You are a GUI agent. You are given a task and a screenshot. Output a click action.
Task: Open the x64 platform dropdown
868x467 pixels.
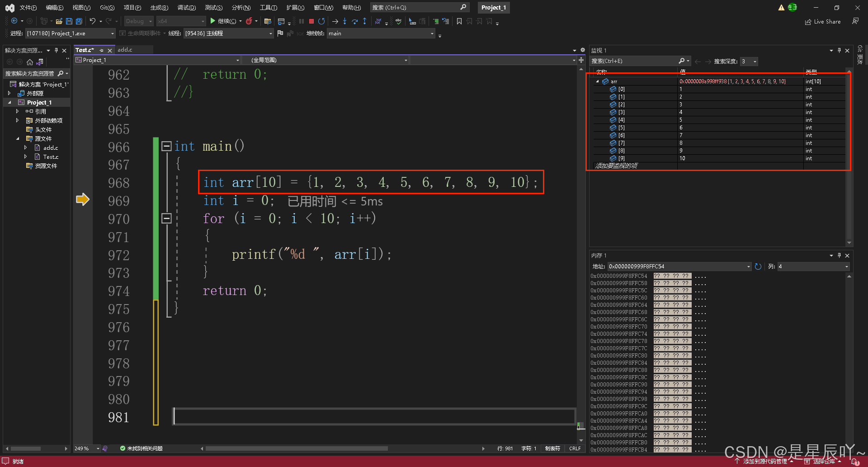[181, 21]
